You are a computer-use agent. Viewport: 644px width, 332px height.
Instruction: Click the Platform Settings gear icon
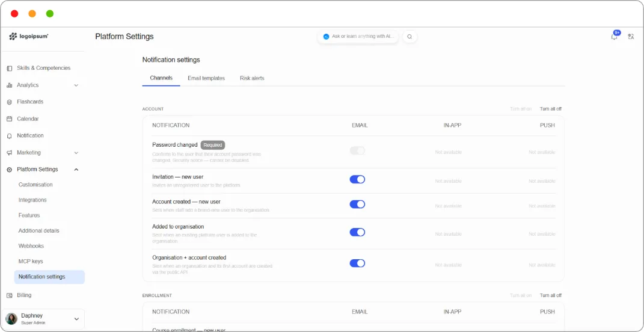(x=10, y=169)
